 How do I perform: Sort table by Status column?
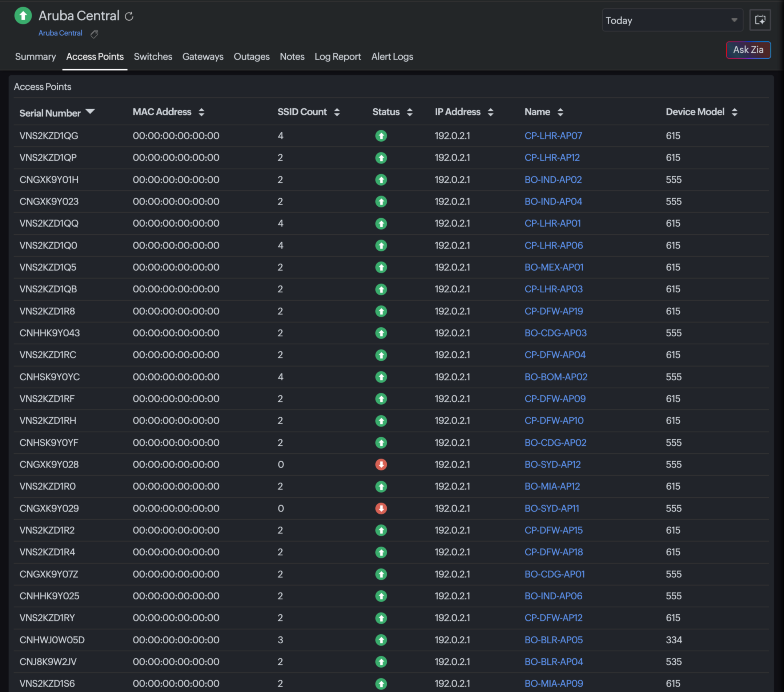coord(410,112)
